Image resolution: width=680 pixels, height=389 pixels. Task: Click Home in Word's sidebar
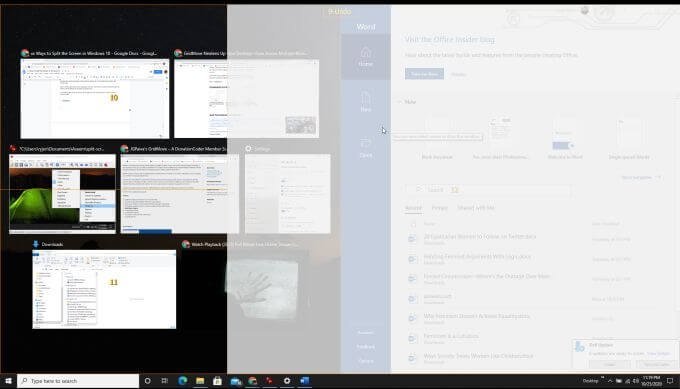(366, 57)
